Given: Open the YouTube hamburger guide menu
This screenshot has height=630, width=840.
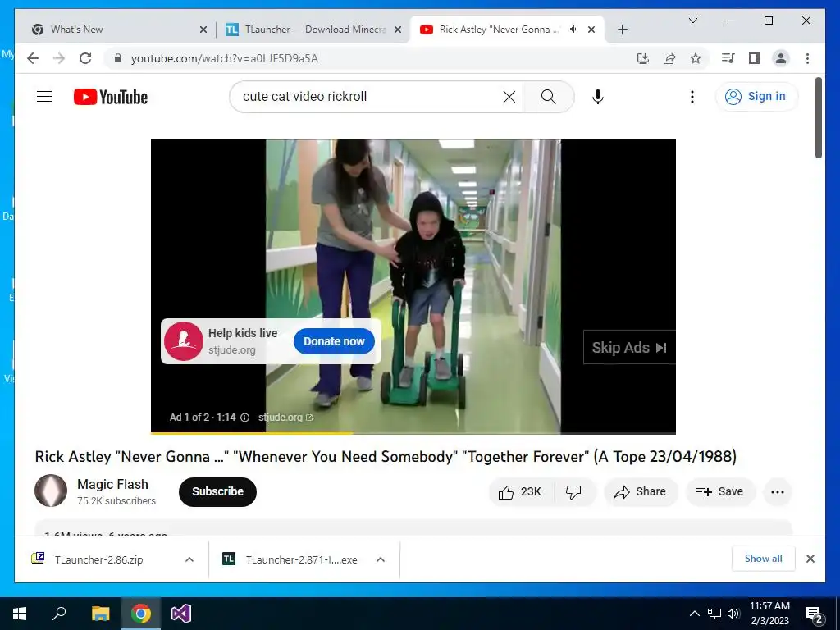Looking at the screenshot, I should coord(44,97).
